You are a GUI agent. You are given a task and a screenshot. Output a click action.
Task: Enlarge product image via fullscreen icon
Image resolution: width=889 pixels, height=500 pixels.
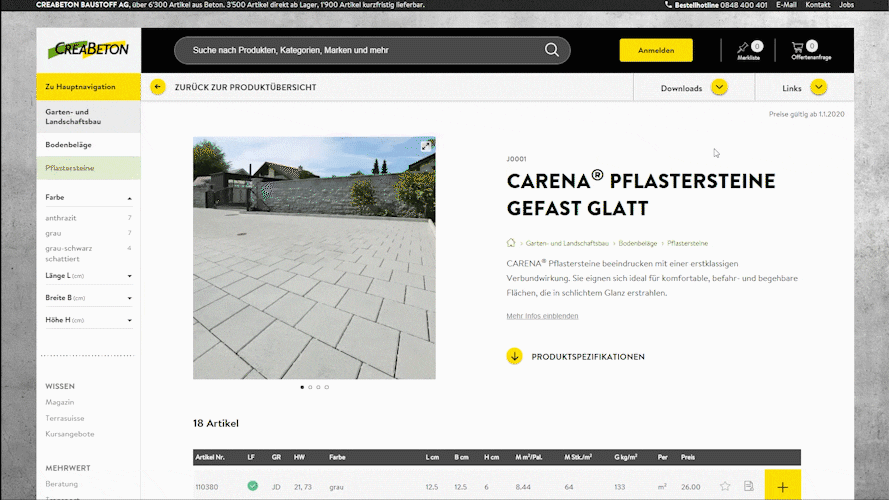tap(426, 146)
